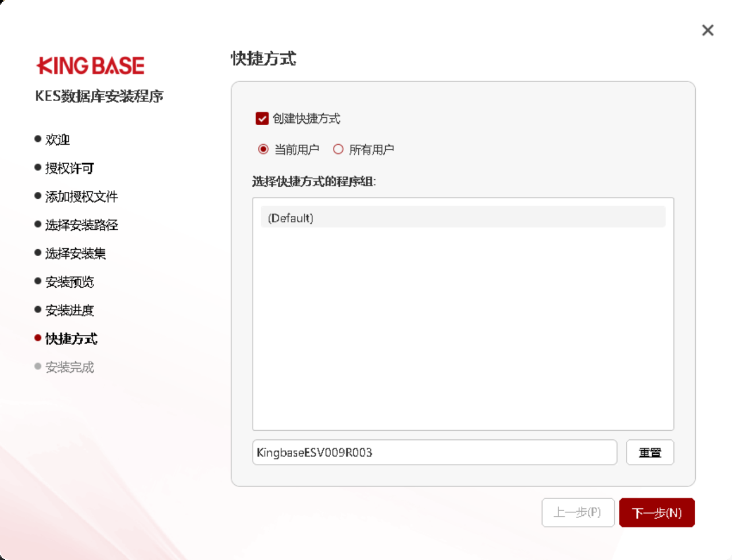Click the 授权许可 step in sidebar
732x560 pixels.
coord(69,168)
